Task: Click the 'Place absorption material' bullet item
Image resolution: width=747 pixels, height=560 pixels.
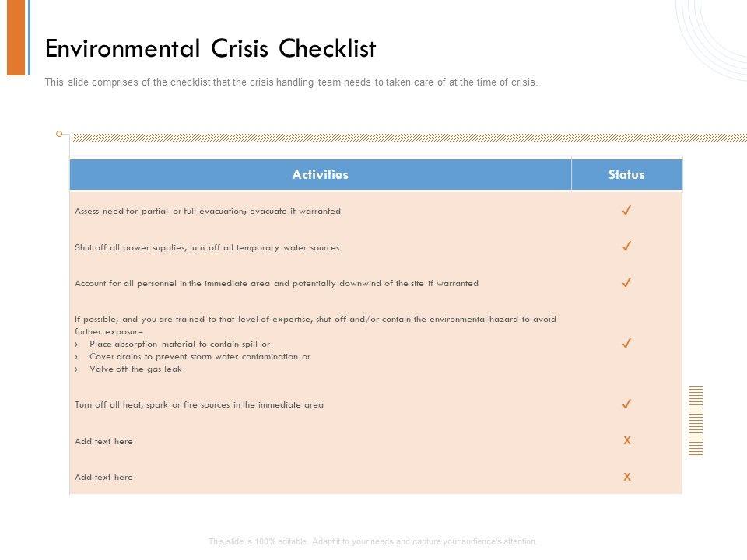Action: pos(180,344)
